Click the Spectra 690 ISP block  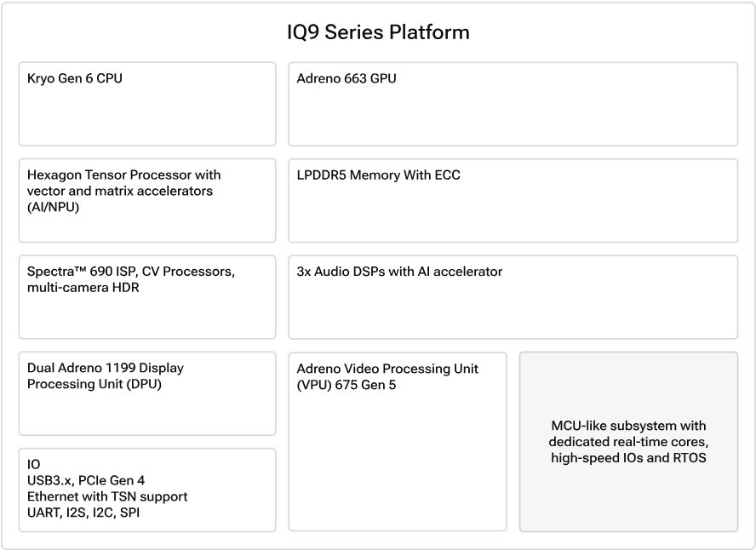(147, 297)
